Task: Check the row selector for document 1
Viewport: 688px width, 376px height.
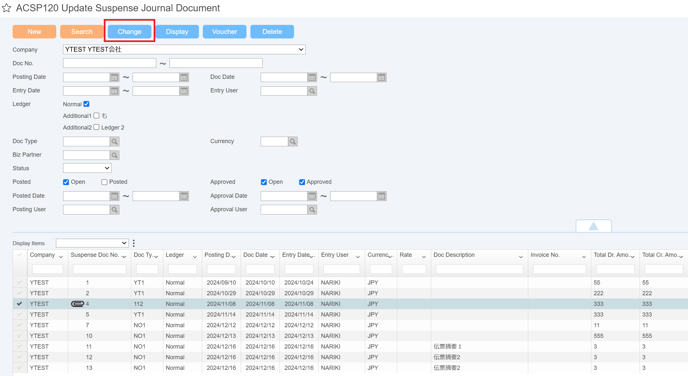Action: click(19, 283)
